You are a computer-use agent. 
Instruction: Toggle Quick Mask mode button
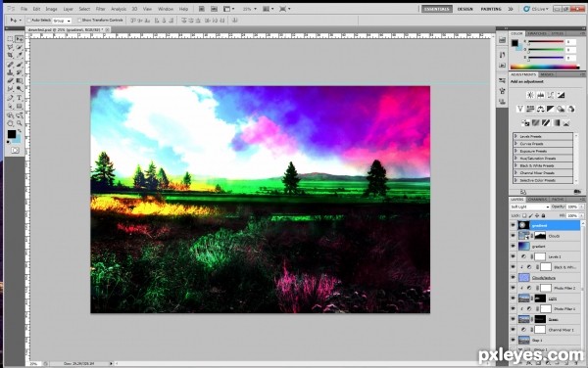(15, 150)
